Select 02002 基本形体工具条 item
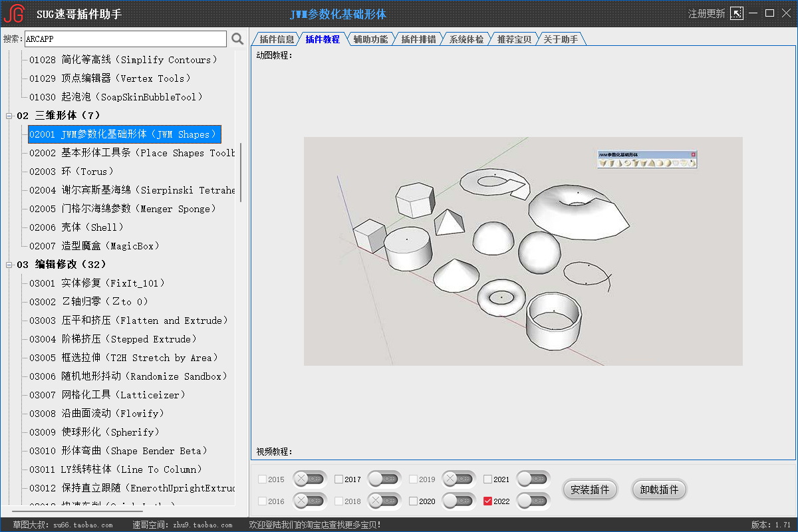 [132, 153]
